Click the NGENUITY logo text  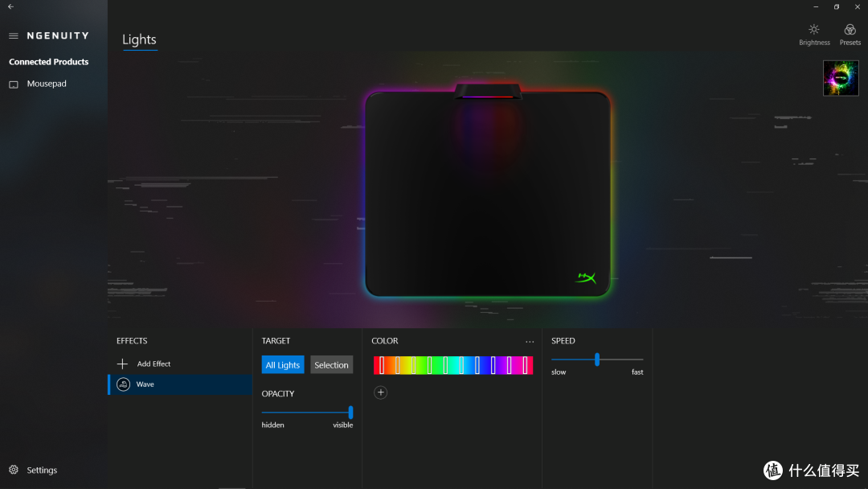(x=58, y=36)
